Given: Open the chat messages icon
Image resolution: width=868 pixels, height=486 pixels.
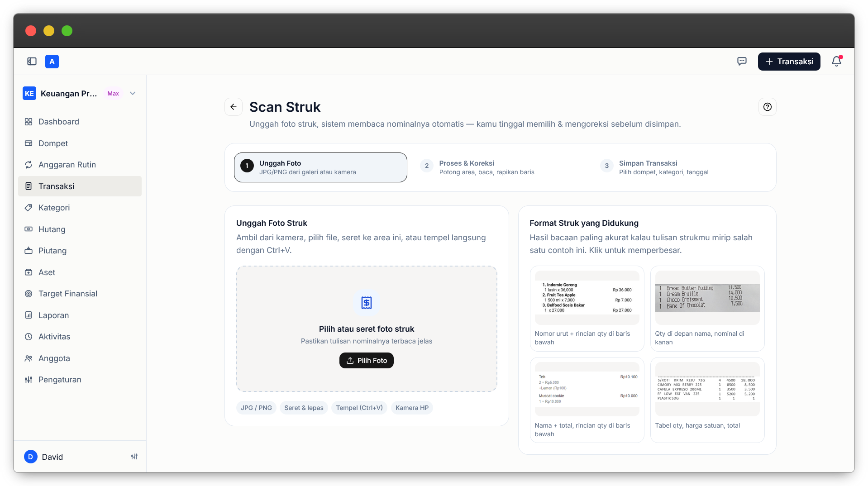Looking at the screenshot, I should 742,62.
